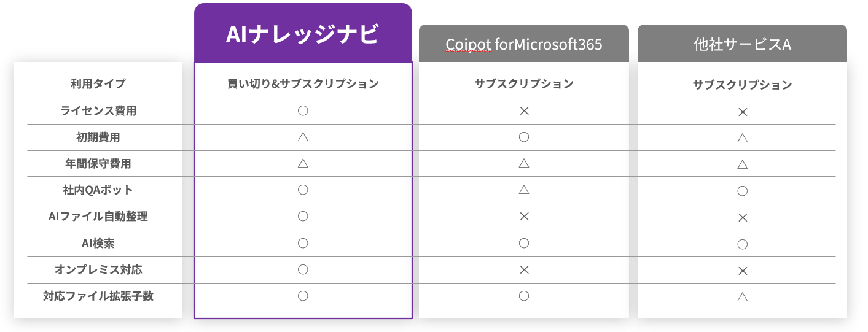This screenshot has width=868, height=332.
Task: Click the 対応ファイル拡張子数 row label
Action: point(98,296)
